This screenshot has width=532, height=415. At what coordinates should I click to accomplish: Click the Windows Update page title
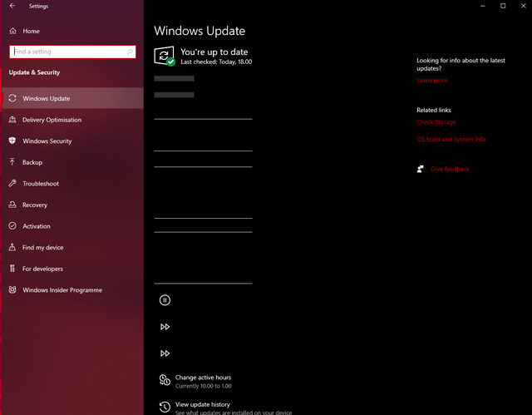coord(199,31)
